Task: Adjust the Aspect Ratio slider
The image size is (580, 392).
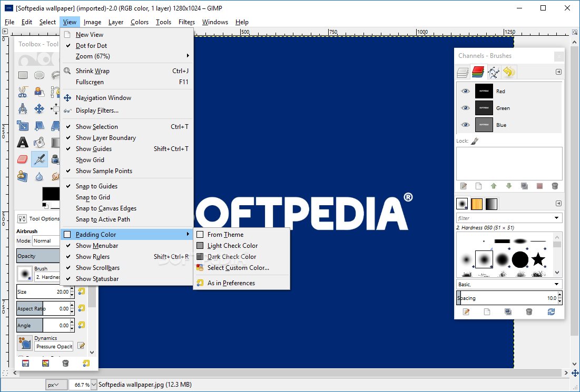Action: 43,308
